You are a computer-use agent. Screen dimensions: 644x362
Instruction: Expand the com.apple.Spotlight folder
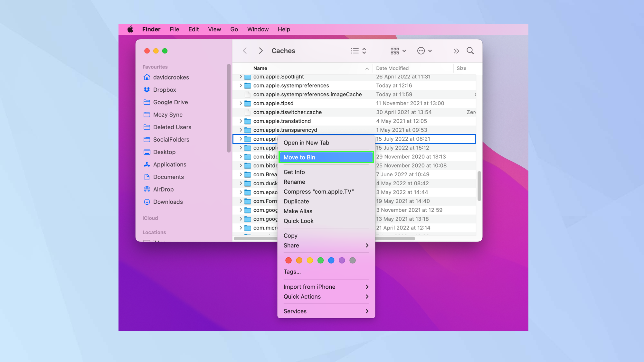[x=240, y=77]
